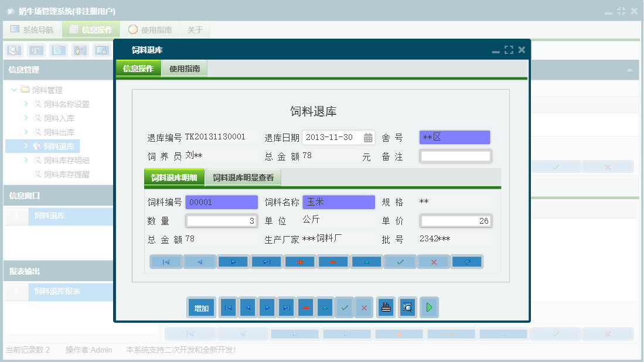
Task: Click the 数量 input field
Action: [x=222, y=221]
